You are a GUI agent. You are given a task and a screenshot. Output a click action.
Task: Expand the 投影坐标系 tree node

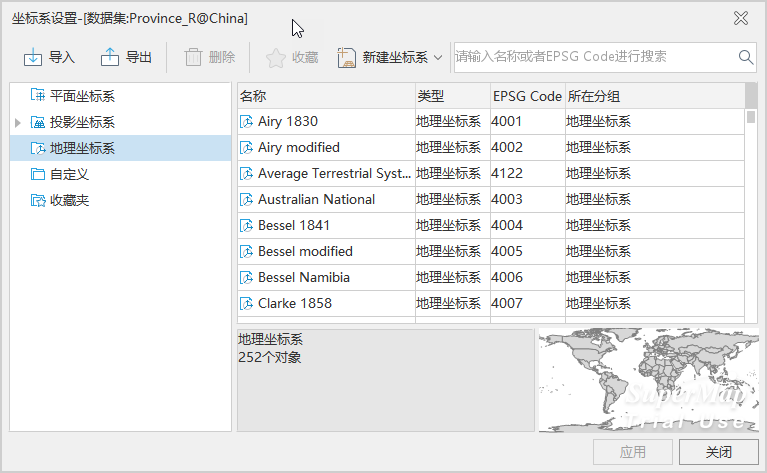tap(17, 123)
